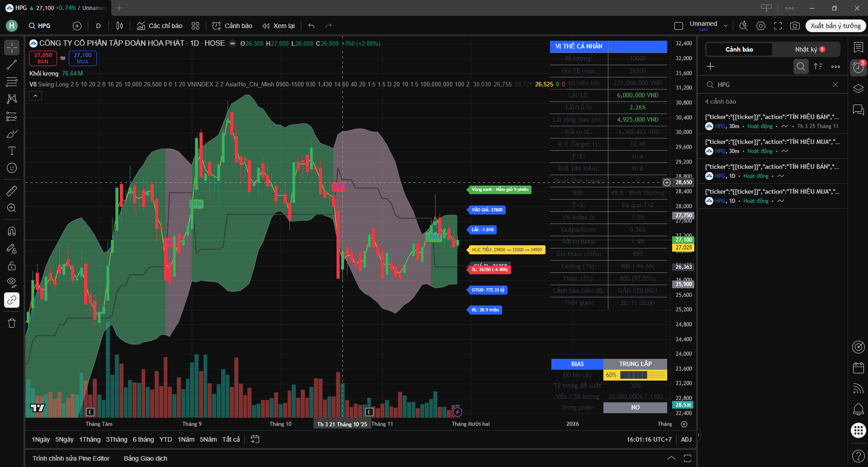This screenshot has width=868, height=467.
Task: Open the chat panel on right sidebar
Action: click(x=858, y=110)
